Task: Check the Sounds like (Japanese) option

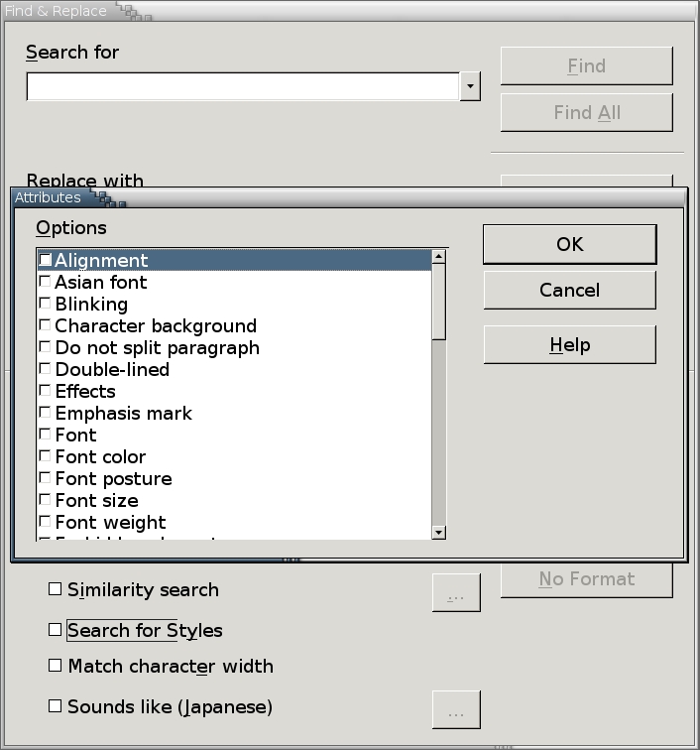Action: [56, 706]
